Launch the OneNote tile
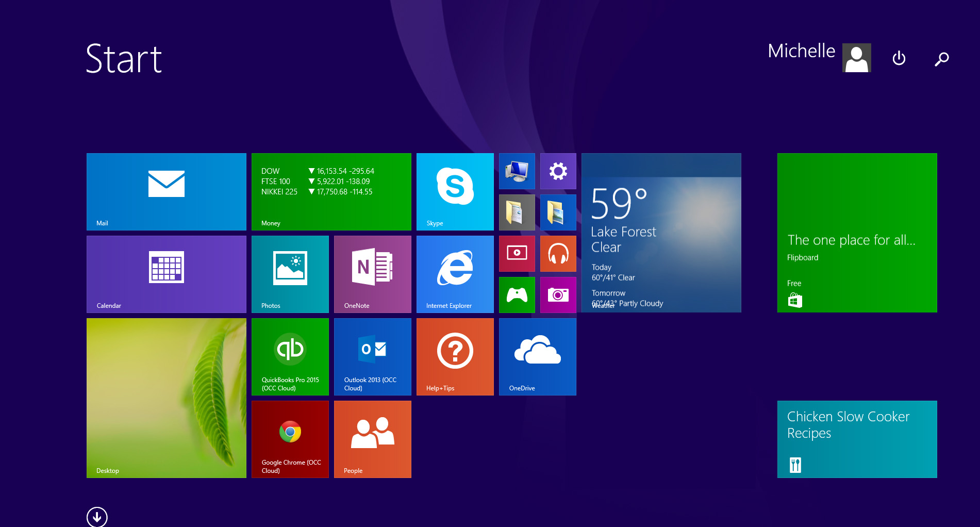The height and width of the screenshot is (527, 980). point(372,274)
